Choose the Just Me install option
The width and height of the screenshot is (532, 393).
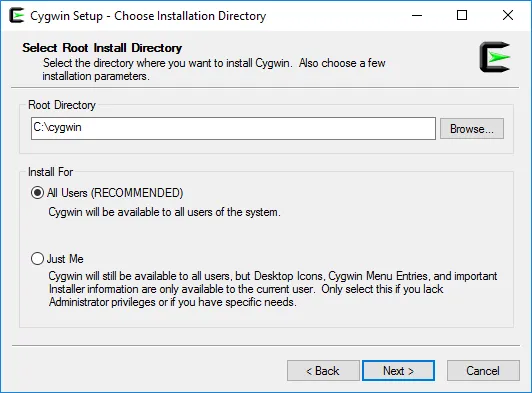point(37,259)
